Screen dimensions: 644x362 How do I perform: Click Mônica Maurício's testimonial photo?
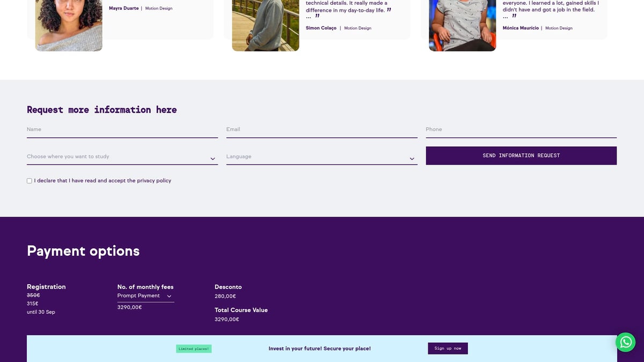[x=462, y=24]
